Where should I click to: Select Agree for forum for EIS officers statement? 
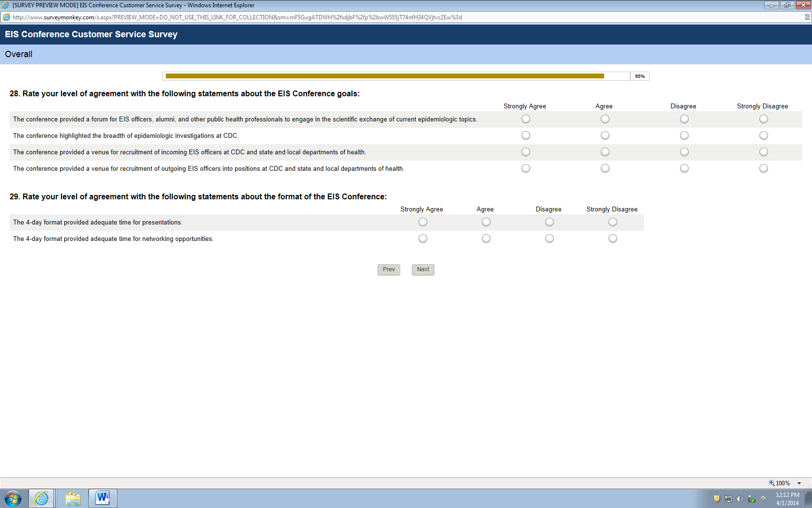(605, 119)
